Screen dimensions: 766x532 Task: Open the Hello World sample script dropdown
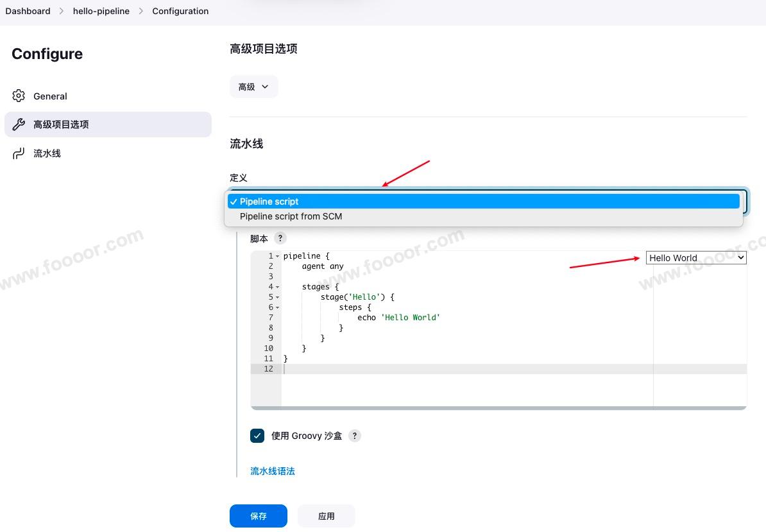point(696,258)
